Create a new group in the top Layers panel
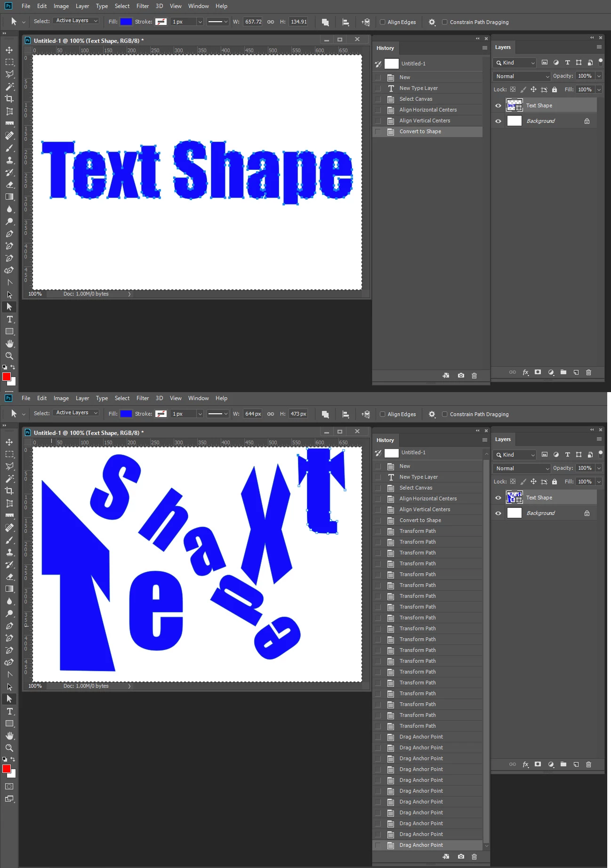The image size is (611, 868). pyautogui.click(x=563, y=372)
